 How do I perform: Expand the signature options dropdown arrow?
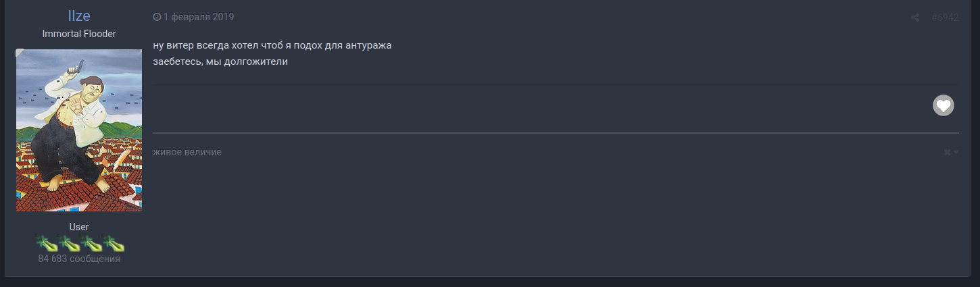tap(956, 153)
